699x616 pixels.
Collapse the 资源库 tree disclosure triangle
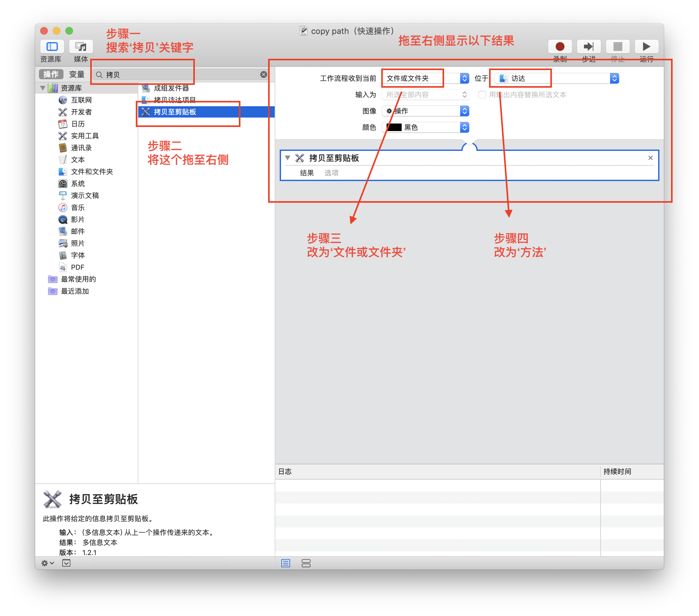click(43, 88)
